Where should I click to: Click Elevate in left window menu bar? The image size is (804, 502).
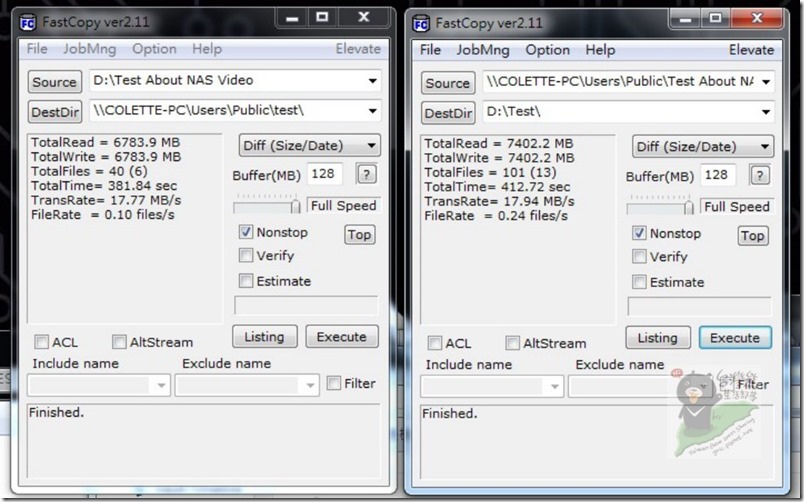(358, 49)
